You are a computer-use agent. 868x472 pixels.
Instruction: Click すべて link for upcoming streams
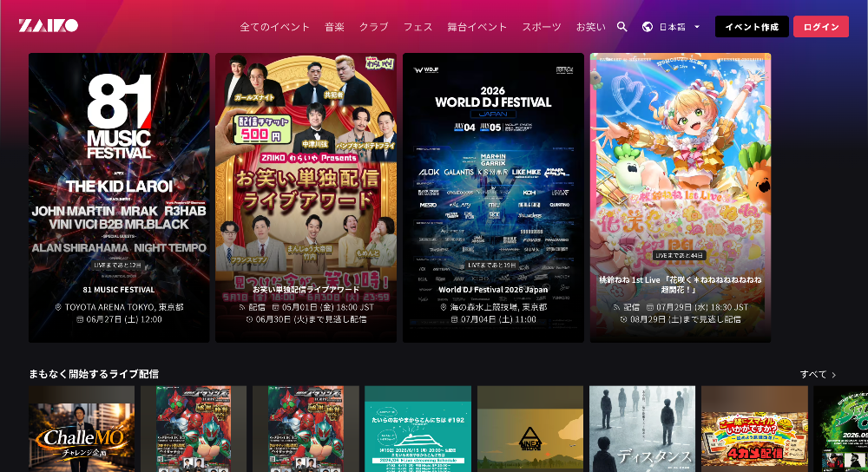pyautogui.click(x=813, y=375)
